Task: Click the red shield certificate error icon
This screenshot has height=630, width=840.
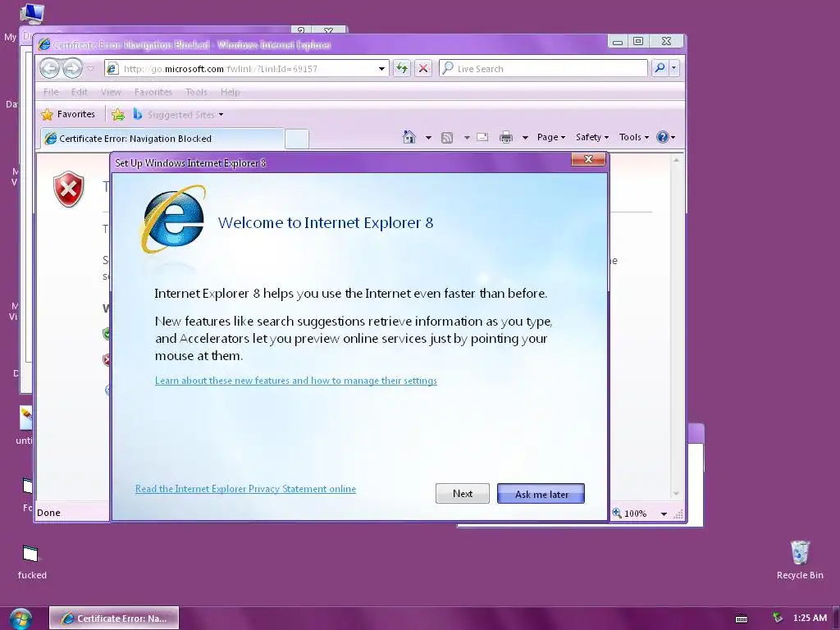Action: point(69,189)
